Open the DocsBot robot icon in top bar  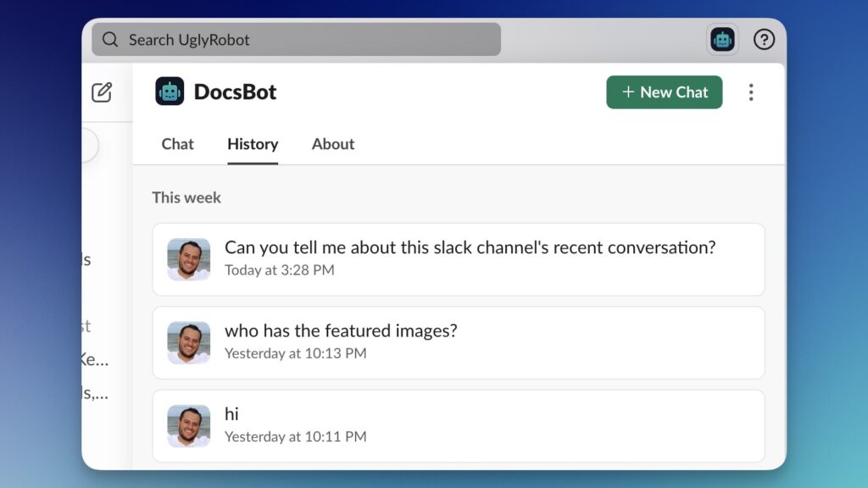[x=722, y=40]
